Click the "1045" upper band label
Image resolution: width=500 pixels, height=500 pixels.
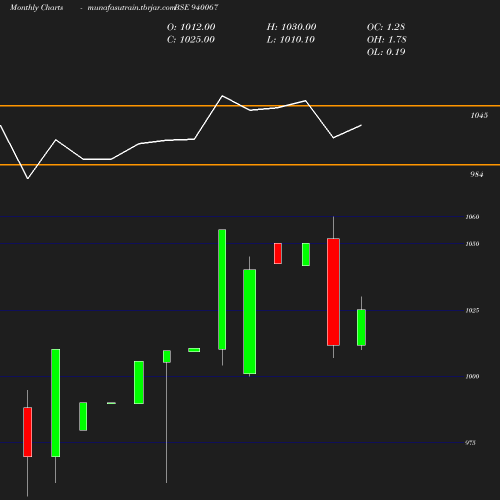point(479,115)
